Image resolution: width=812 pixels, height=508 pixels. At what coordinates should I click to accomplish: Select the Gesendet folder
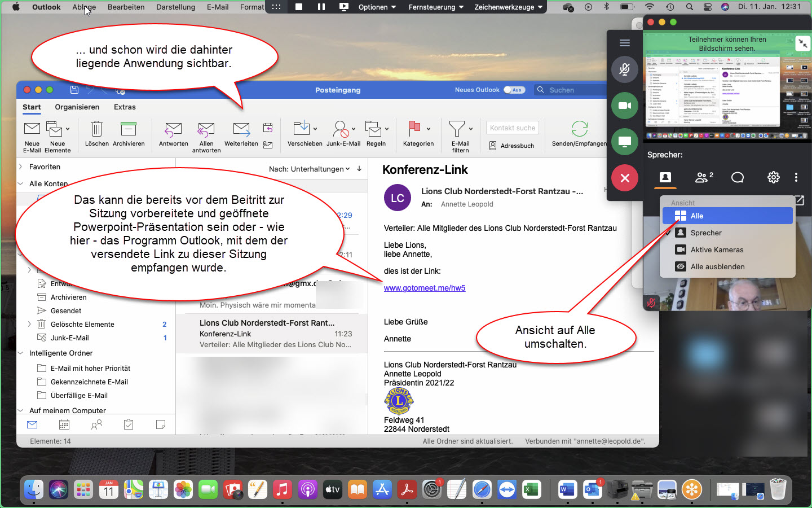(66, 310)
